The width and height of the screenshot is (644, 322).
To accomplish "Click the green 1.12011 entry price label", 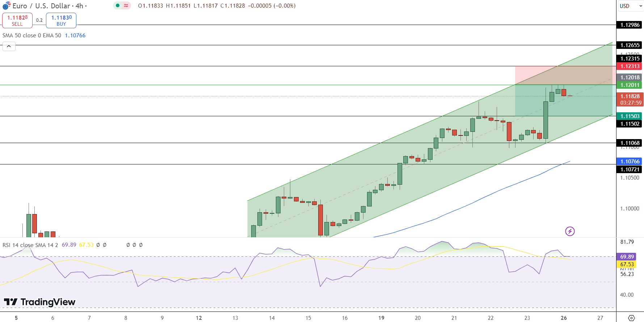I will [630, 85].
